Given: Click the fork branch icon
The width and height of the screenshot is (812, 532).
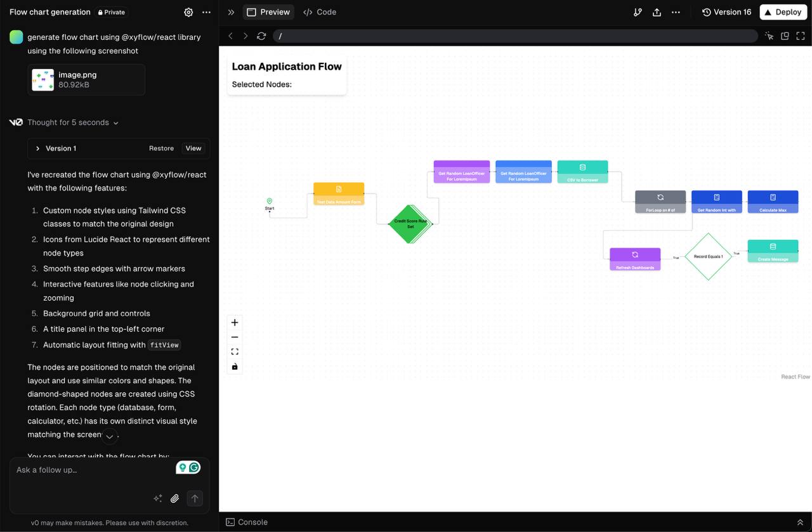Looking at the screenshot, I should tap(638, 12).
